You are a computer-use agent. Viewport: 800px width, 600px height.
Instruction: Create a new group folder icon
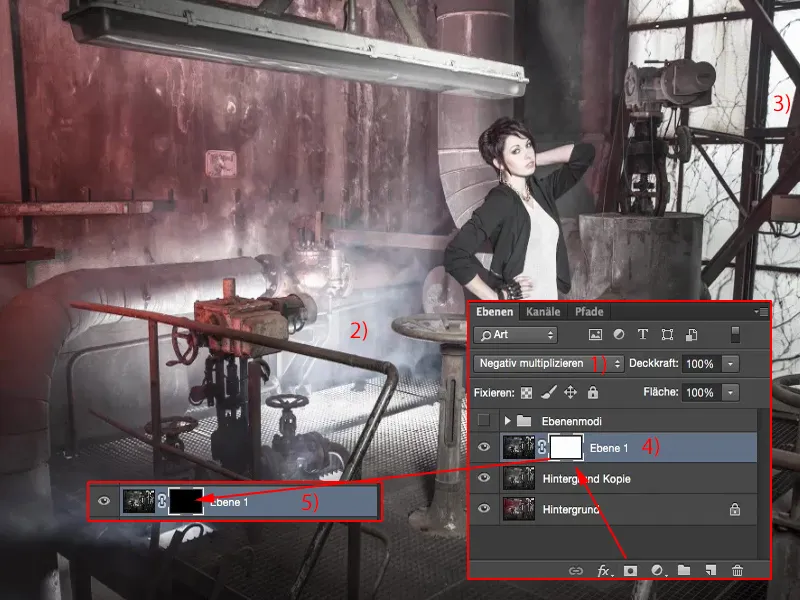684,570
